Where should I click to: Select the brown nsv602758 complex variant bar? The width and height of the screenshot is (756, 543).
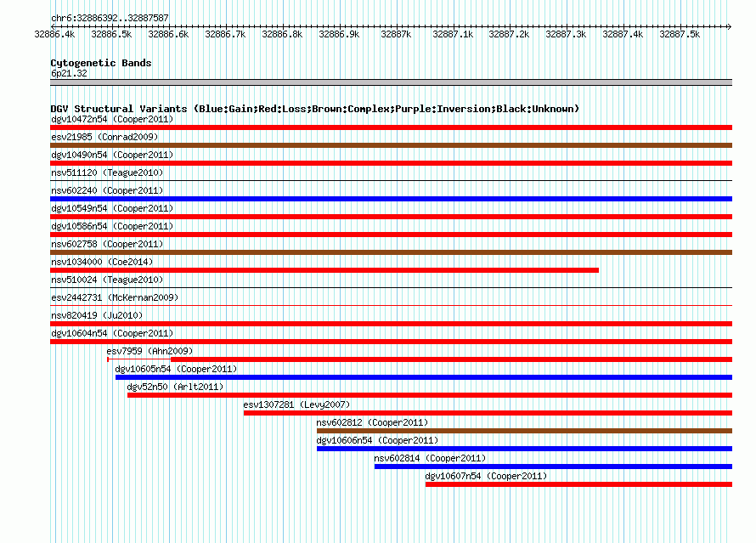pos(391,252)
